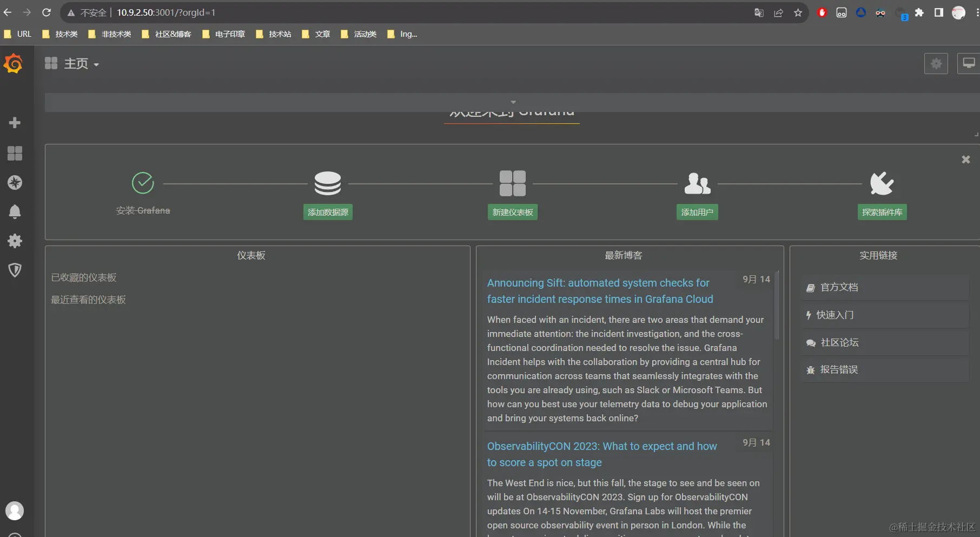
Task: Open the Announcing Sift blog post link
Action: (600, 291)
